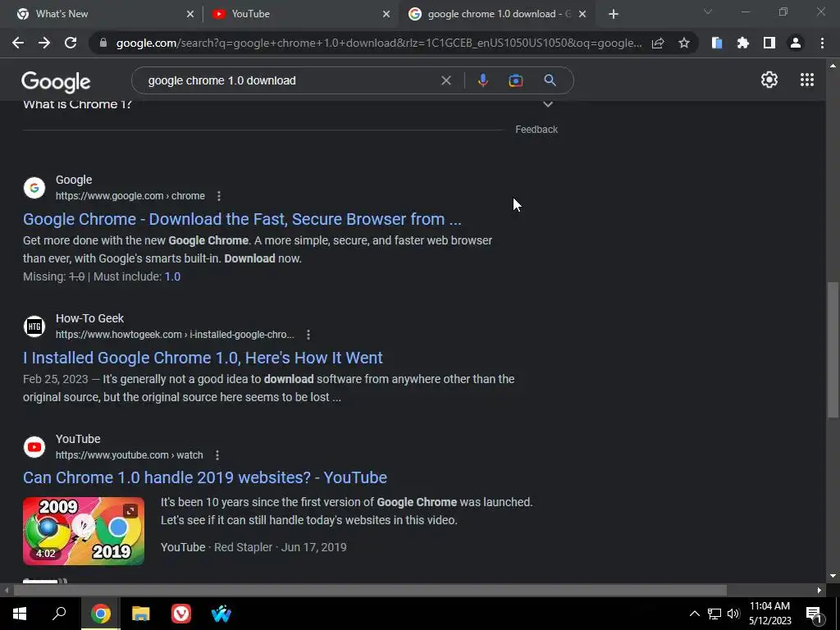Viewport: 840px width, 630px height.
Task: Open site security lock info
Action: (103, 43)
